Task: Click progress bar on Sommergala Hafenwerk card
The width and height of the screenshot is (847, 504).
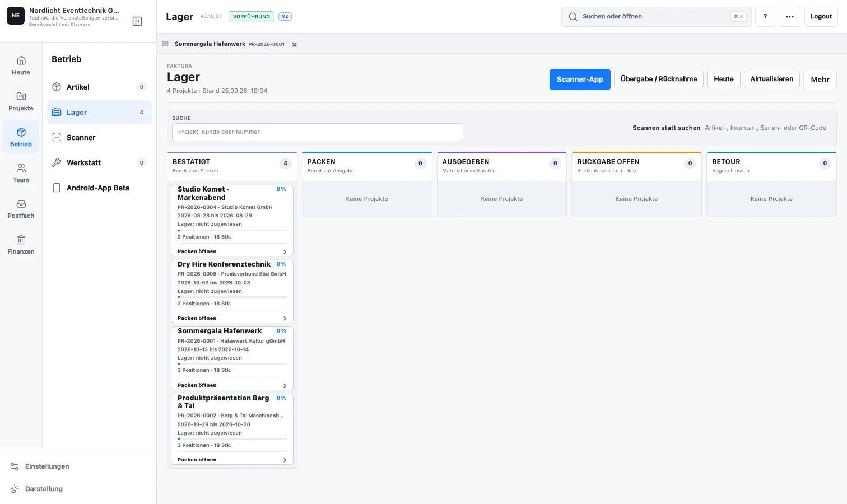Action: [232, 363]
